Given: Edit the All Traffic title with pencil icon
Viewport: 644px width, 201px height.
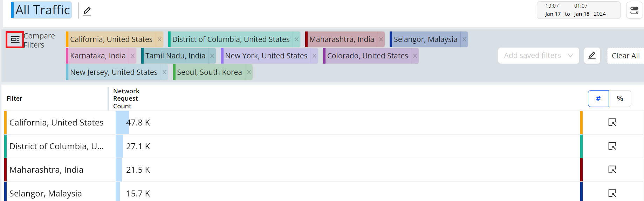Looking at the screenshot, I should point(87,11).
